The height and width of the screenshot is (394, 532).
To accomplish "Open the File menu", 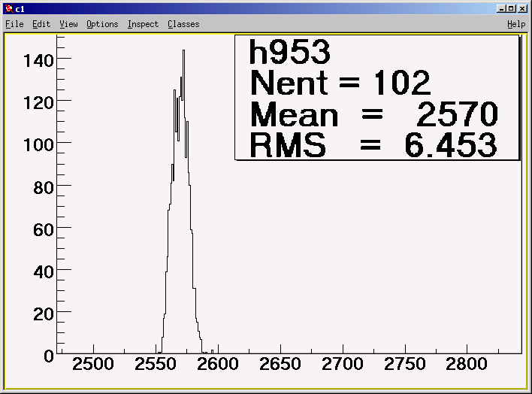I will pyautogui.click(x=14, y=24).
